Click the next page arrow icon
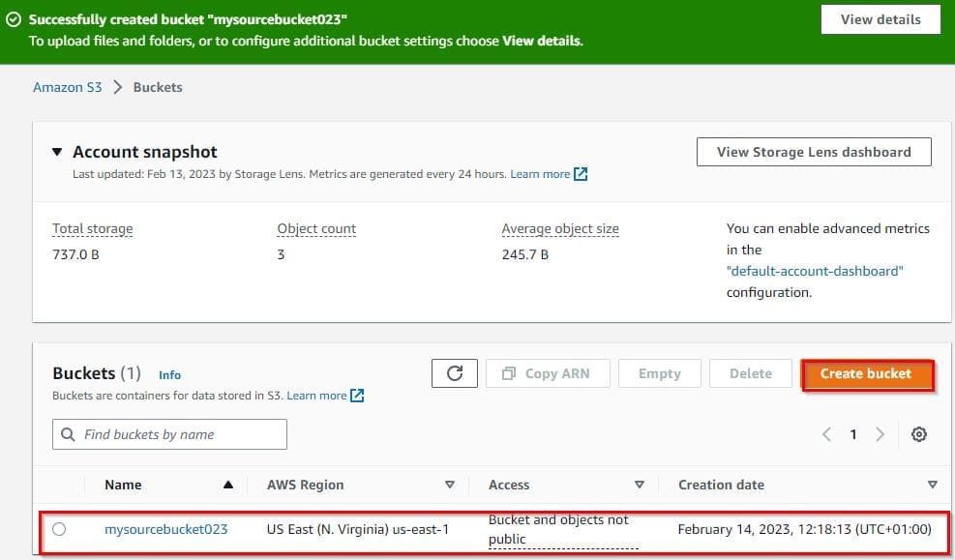Screen dimensions: 955x560 pos(878,434)
